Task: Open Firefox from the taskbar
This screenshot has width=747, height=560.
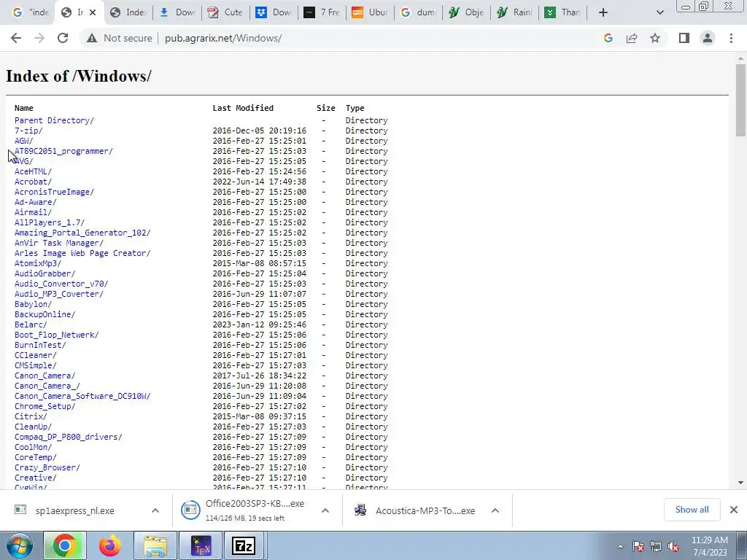Action: coord(110,545)
